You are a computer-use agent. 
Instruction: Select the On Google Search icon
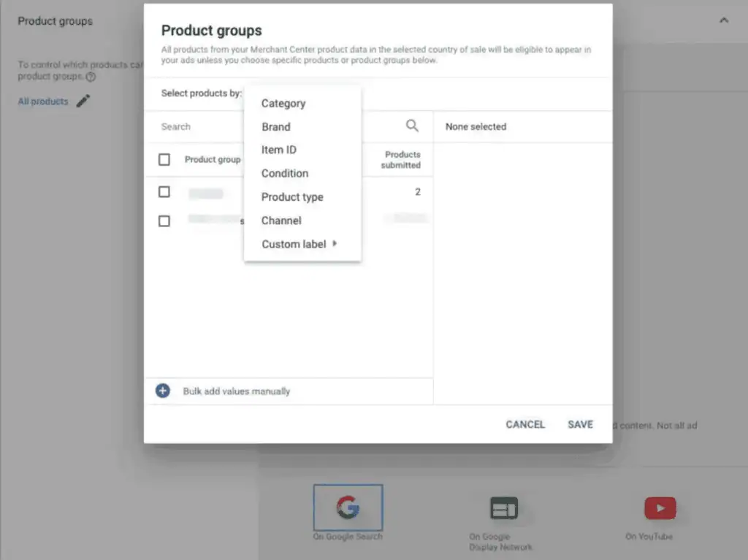pyautogui.click(x=348, y=507)
